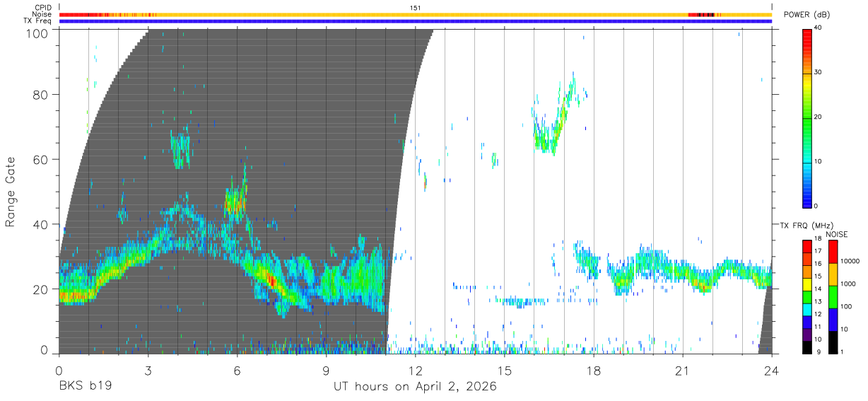
Task: Click the TX Freq row label
Action: (x=38, y=21)
